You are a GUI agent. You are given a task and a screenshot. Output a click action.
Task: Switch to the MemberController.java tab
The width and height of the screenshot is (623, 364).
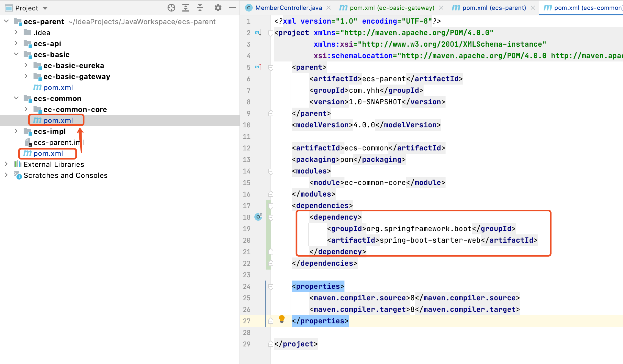pos(288,8)
